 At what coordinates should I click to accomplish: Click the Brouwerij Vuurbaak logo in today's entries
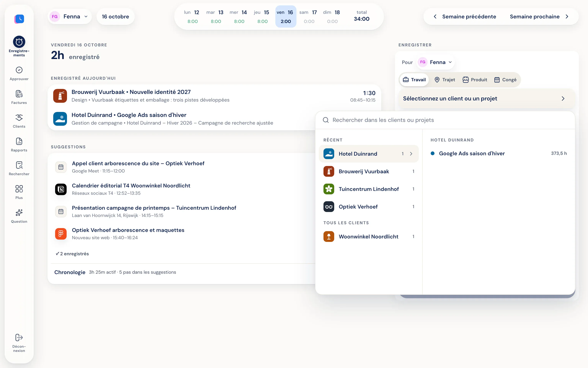pos(60,96)
